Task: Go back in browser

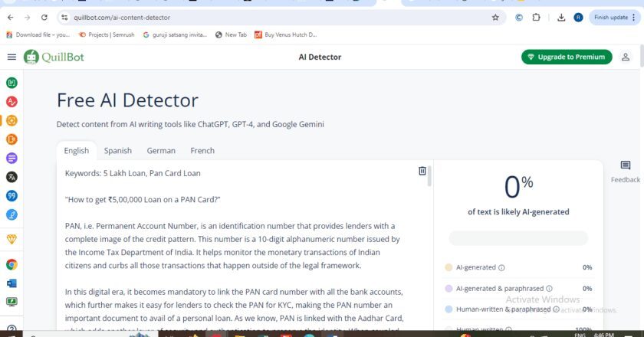Action: [10, 18]
